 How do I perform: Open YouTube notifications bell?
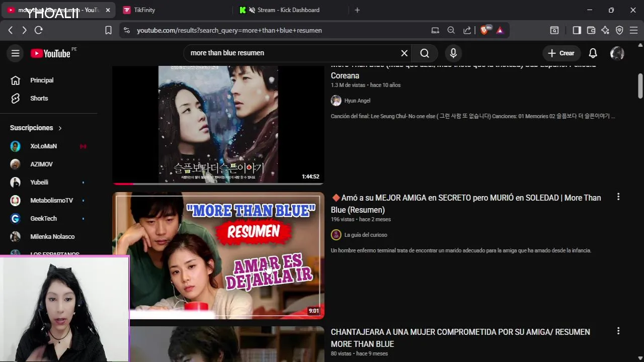tap(593, 53)
